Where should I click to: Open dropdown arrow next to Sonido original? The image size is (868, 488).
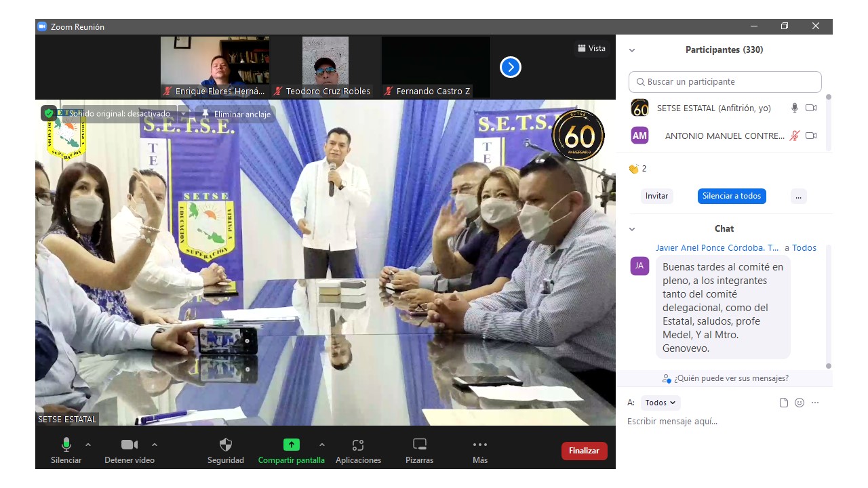pos(183,114)
